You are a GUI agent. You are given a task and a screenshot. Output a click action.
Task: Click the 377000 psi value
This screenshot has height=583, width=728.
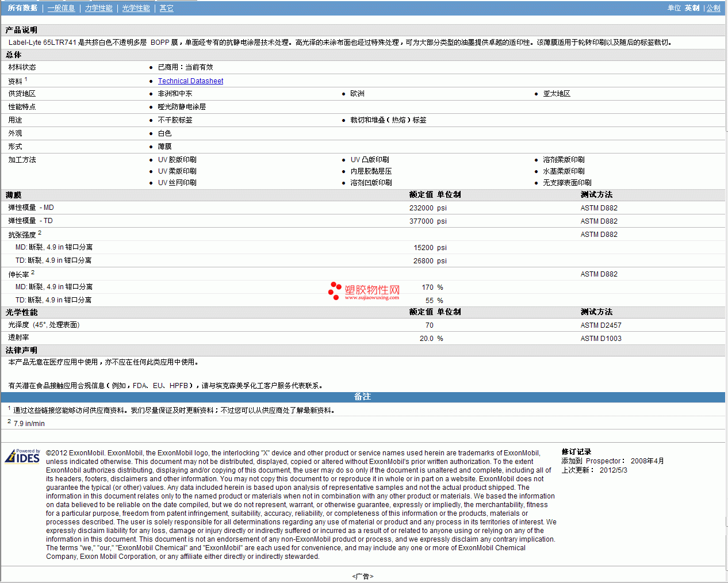click(x=428, y=221)
